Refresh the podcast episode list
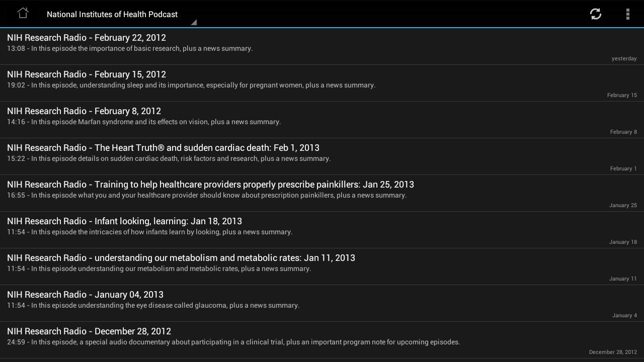This screenshot has width=644, height=362. pyautogui.click(x=596, y=14)
